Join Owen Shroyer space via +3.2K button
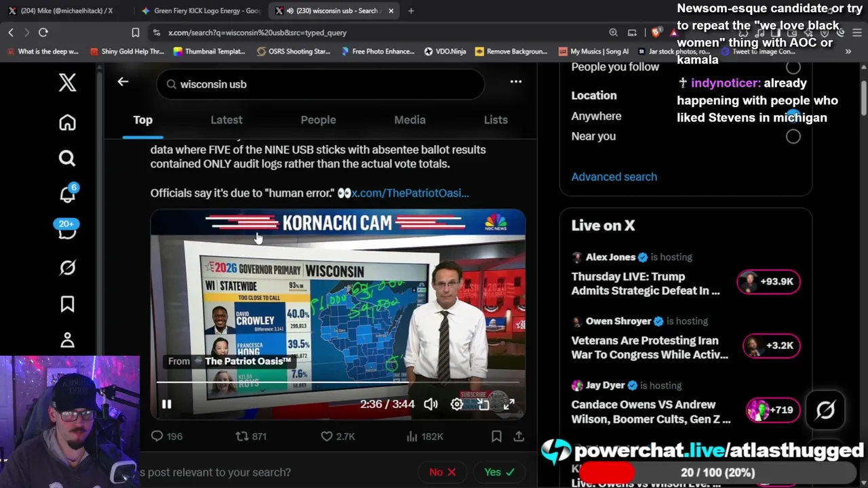 (x=772, y=345)
